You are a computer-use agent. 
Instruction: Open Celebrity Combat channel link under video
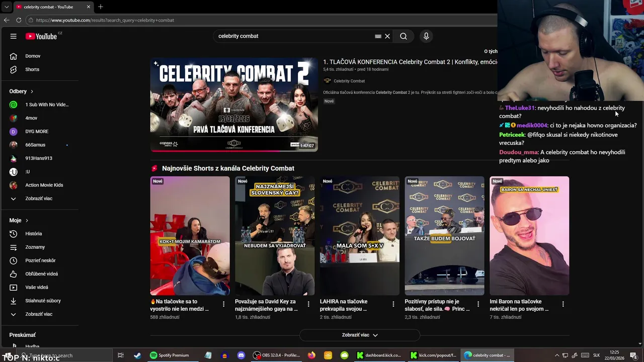(349, 81)
